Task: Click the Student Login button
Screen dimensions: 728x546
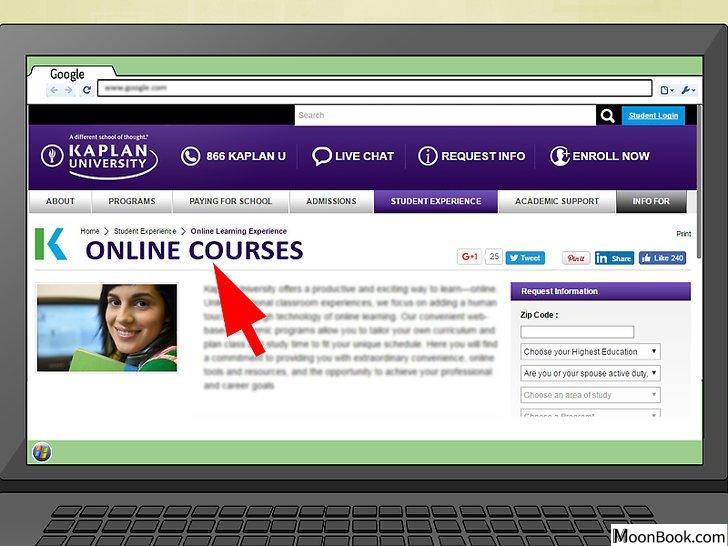Action: [653, 116]
